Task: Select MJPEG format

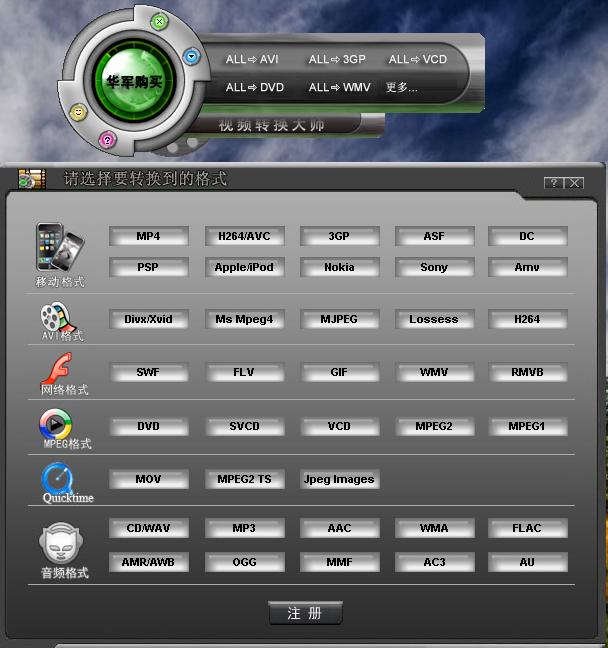Action: tap(339, 319)
